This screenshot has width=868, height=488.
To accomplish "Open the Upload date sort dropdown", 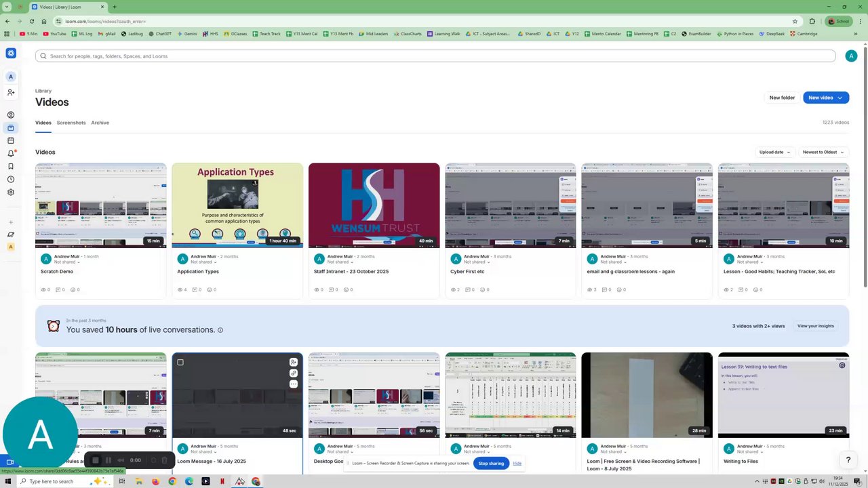I will (774, 152).
